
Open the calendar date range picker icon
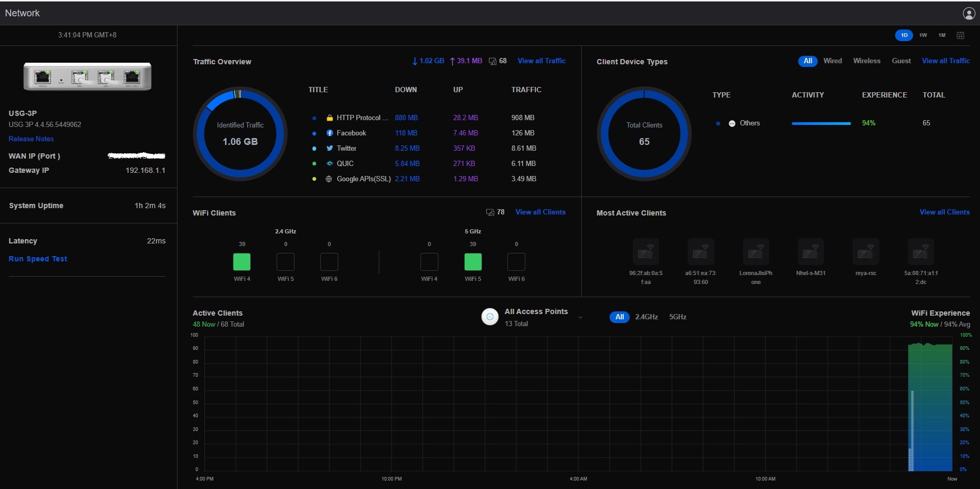point(961,35)
